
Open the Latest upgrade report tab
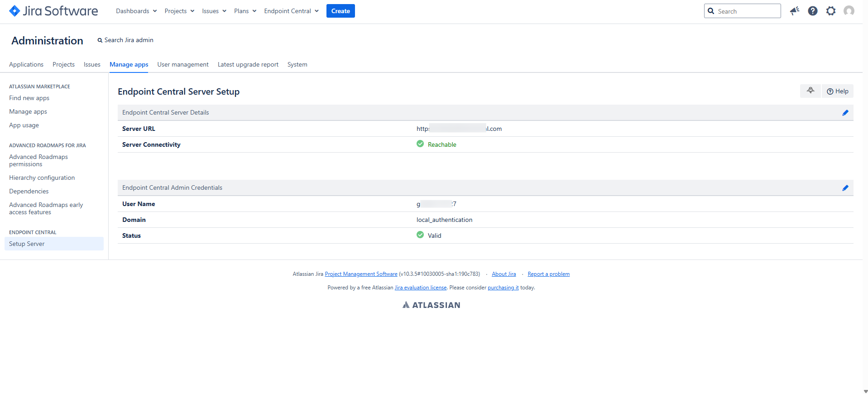(248, 64)
